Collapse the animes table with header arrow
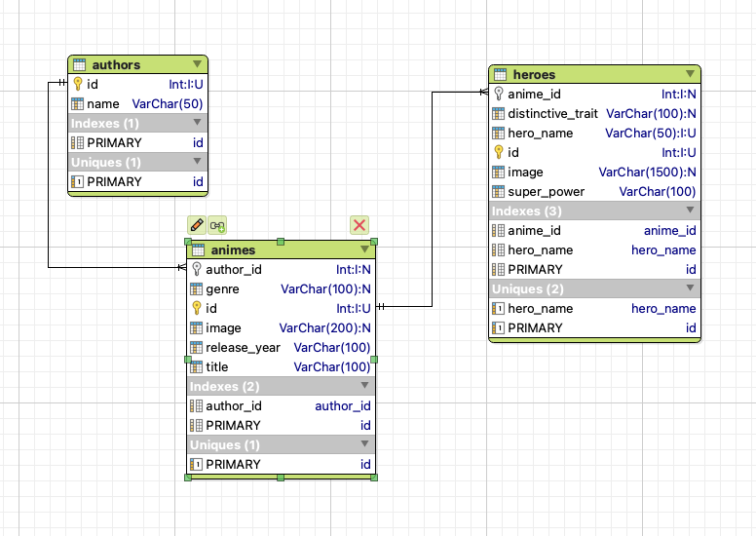The height and width of the screenshot is (536, 756). [364, 249]
